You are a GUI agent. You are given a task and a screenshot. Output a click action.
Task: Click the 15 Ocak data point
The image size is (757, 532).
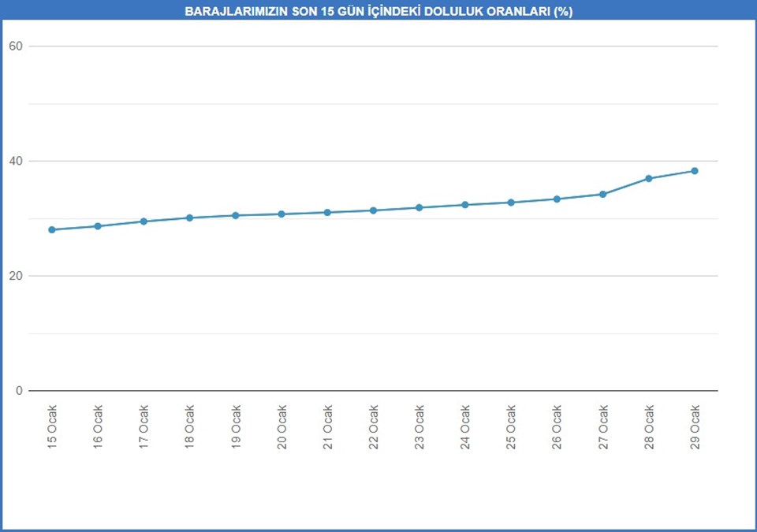pyautogui.click(x=52, y=230)
